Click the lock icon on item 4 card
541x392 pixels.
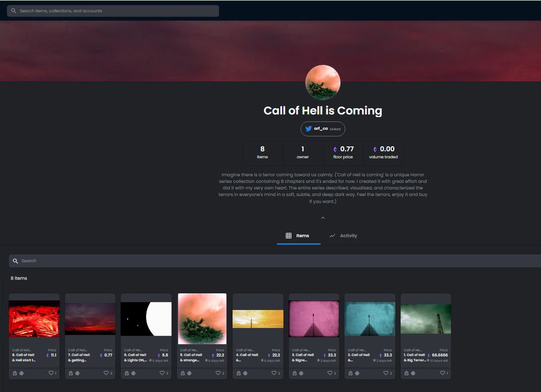pyautogui.click(x=238, y=373)
